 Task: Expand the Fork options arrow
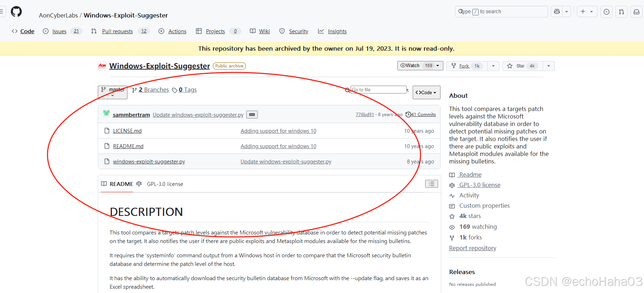pyautogui.click(x=493, y=66)
